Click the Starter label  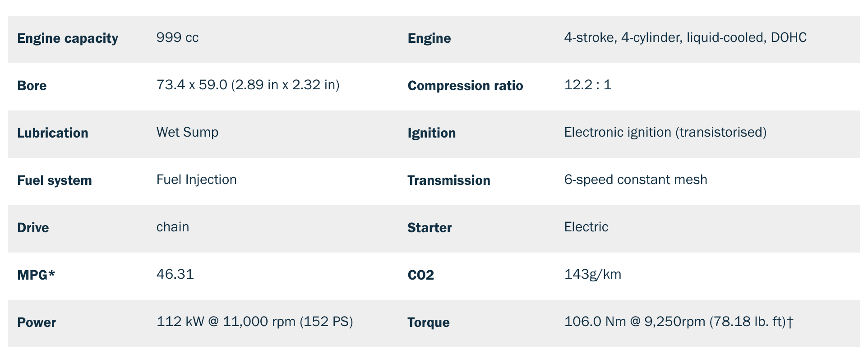[429, 228]
